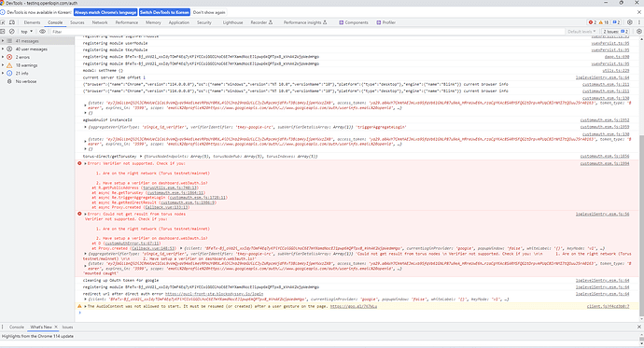This screenshot has height=348, width=644.
Task: Open the Recorder tab
Action: pyautogui.click(x=261, y=22)
